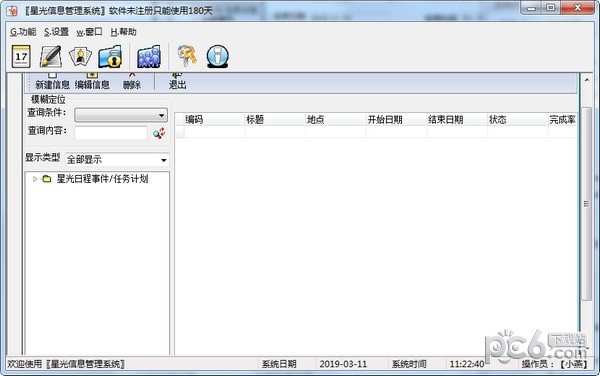Click the 状态 column header
This screenshot has width=600, height=376.
[x=518, y=120]
